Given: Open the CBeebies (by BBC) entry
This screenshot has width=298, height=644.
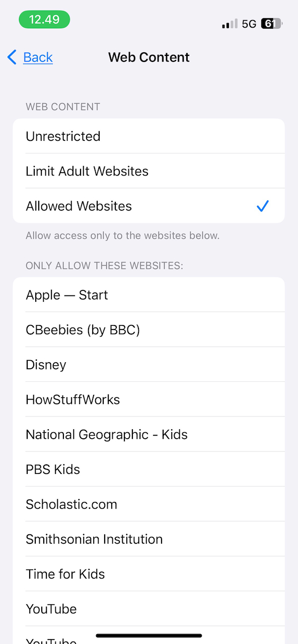Looking at the screenshot, I should [148, 330].
